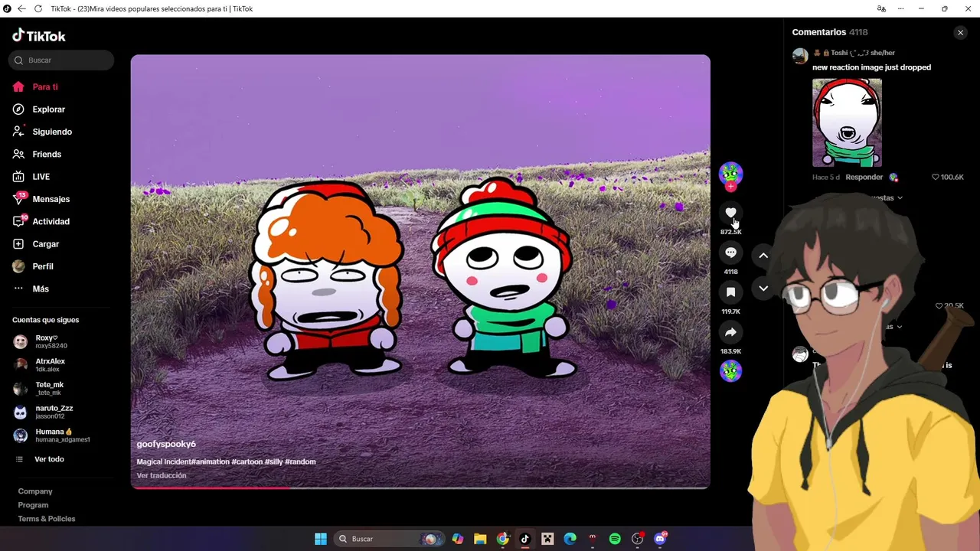Viewport: 980px width, 551px height.
Task: Open goofyspooky6 username on the video
Action: (x=166, y=444)
